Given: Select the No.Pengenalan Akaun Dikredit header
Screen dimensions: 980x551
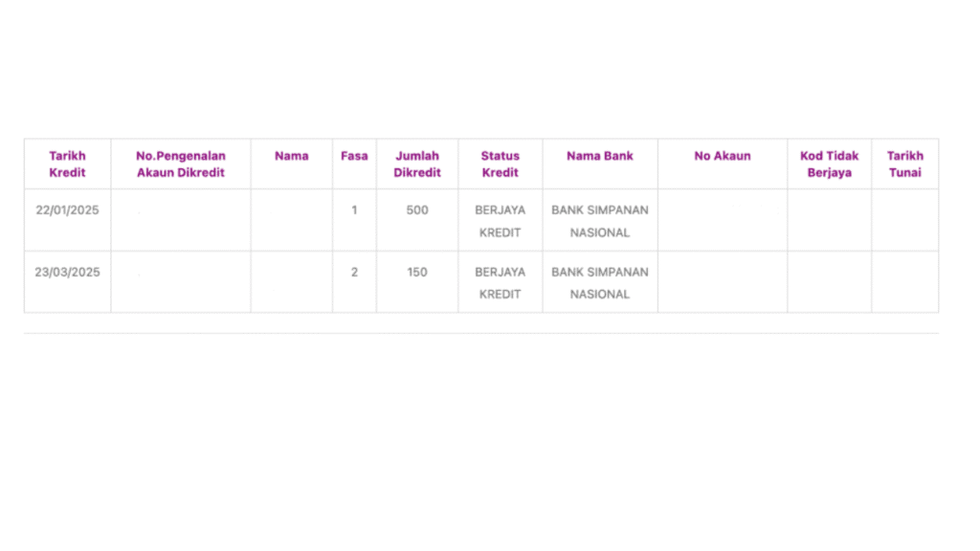Looking at the screenshot, I should pyautogui.click(x=181, y=164).
